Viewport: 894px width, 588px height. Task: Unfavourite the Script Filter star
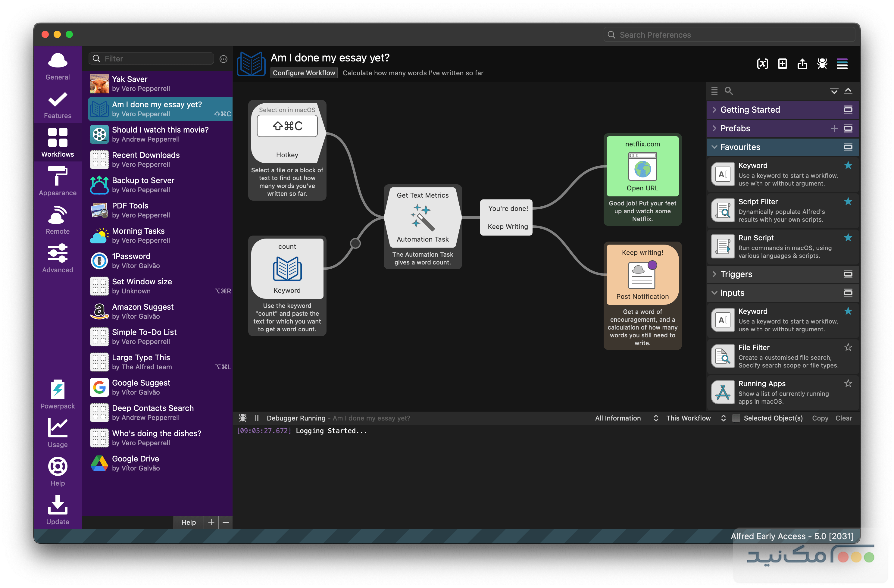click(x=848, y=202)
